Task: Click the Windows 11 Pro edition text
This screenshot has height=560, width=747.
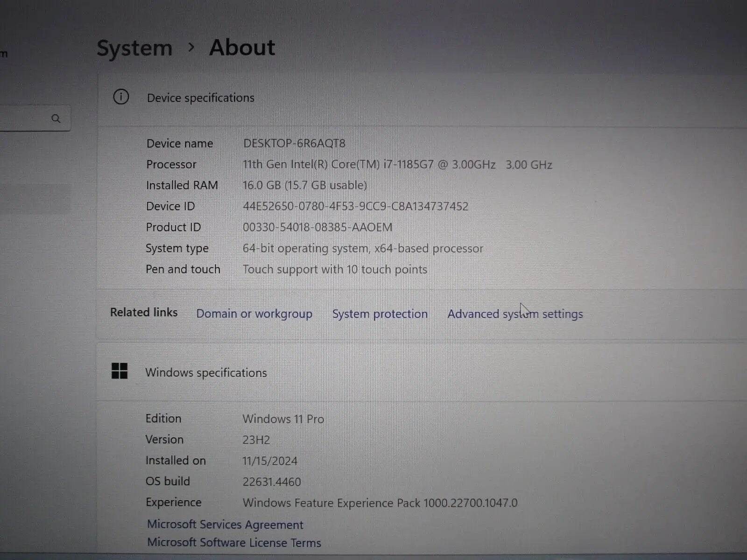Action: point(283,419)
